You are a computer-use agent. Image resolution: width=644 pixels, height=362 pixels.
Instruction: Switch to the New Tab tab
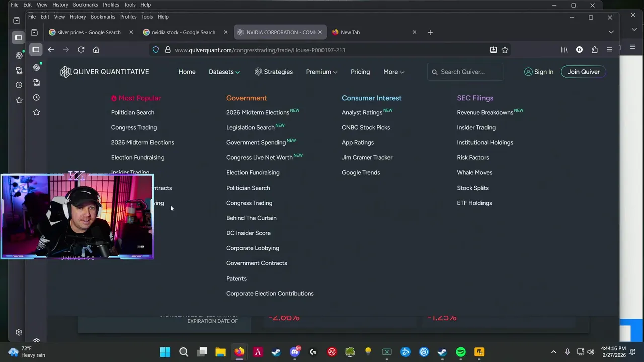[x=375, y=32]
